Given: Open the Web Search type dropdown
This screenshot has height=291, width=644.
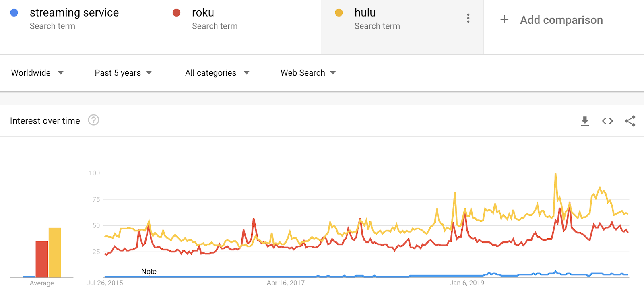Looking at the screenshot, I should (308, 73).
